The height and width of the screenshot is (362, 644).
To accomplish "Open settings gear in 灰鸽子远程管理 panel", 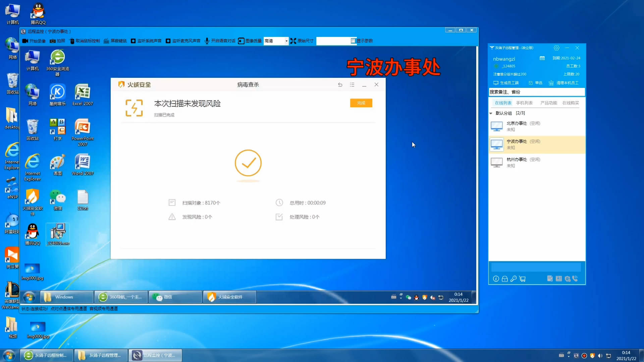I will tap(556, 48).
